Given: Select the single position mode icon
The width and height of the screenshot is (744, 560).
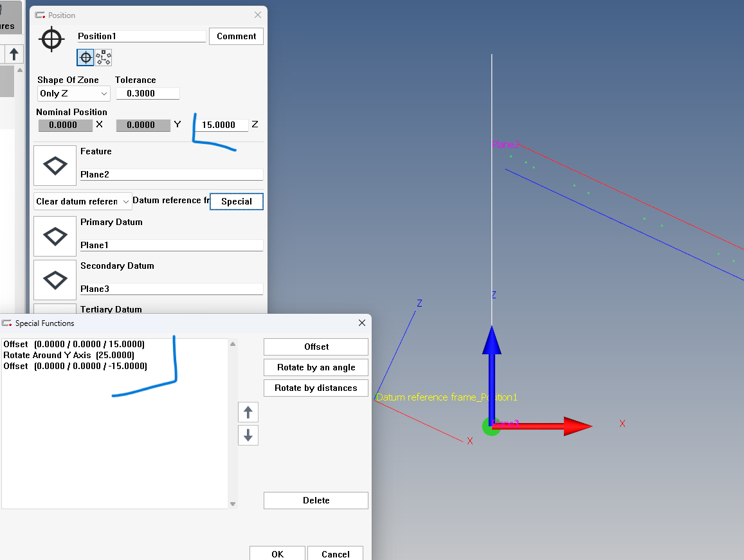Looking at the screenshot, I should click(85, 58).
